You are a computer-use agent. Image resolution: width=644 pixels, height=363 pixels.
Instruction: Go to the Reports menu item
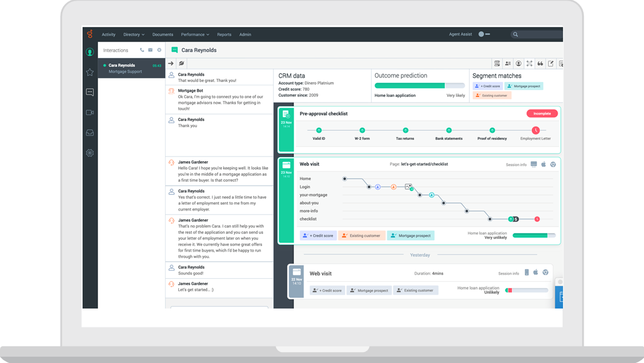(224, 34)
